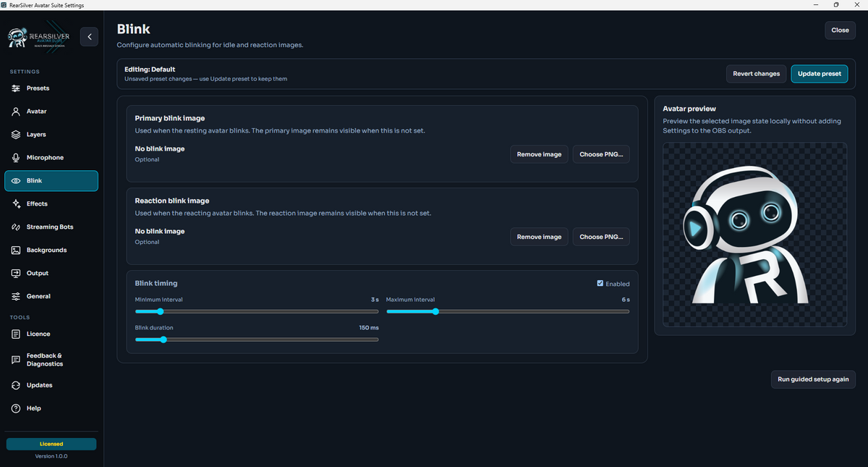The width and height of the screenshot is (868, 467).
Task: Go to the Output settings page
Action: (x=51, y=274)
